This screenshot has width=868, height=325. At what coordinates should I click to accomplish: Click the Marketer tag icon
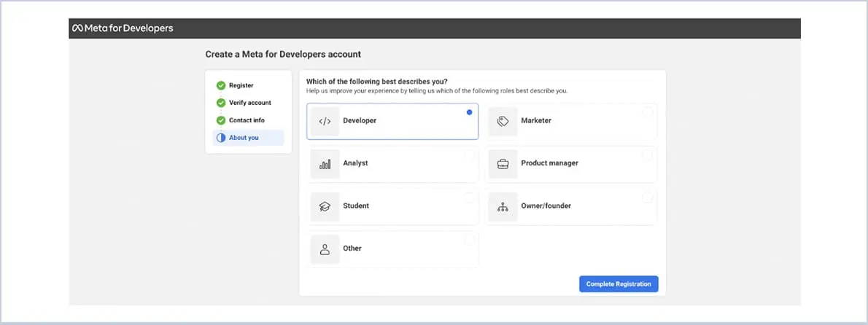coord(503,122)
